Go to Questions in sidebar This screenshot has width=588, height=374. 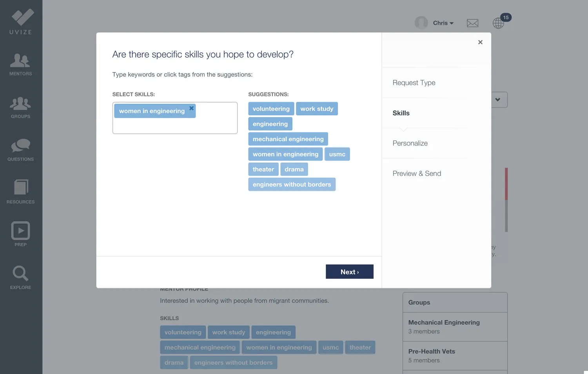coord(20,150)
